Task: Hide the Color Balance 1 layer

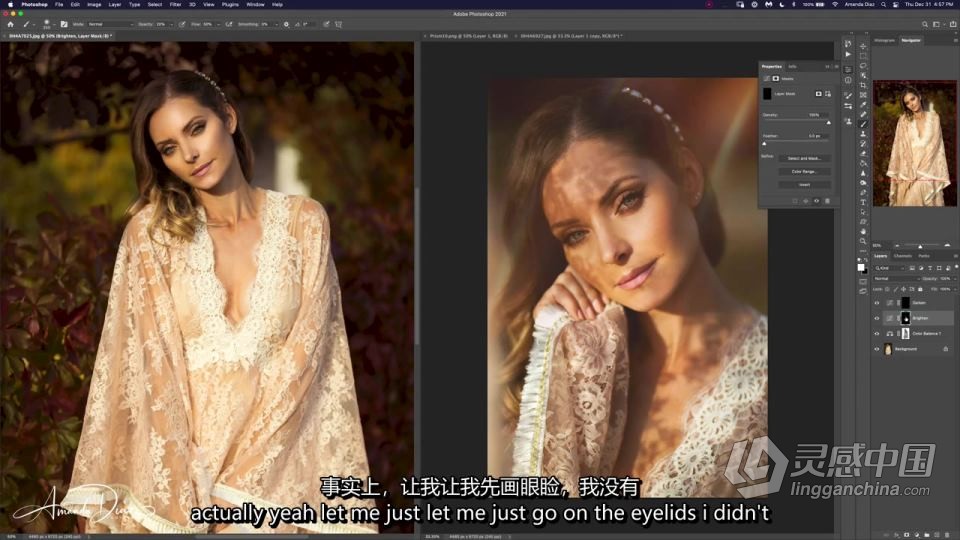Action: [x=877, y=334]
